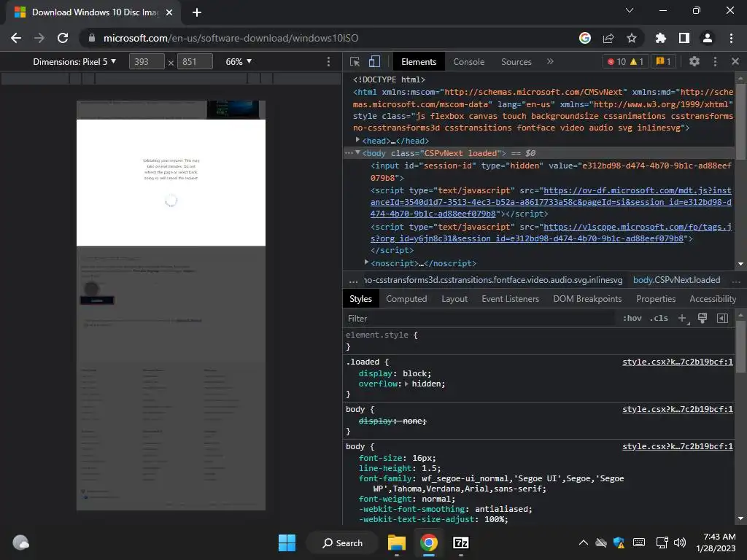Screen dimensions: 747x560
Task: Open File Explorer from the taskbar
Action: click(396, 542)
